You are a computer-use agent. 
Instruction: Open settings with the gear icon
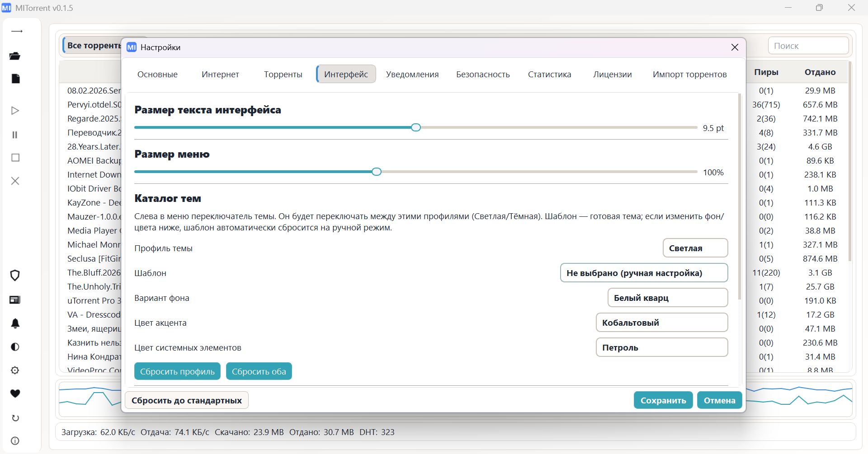click(x=15, y=370)
